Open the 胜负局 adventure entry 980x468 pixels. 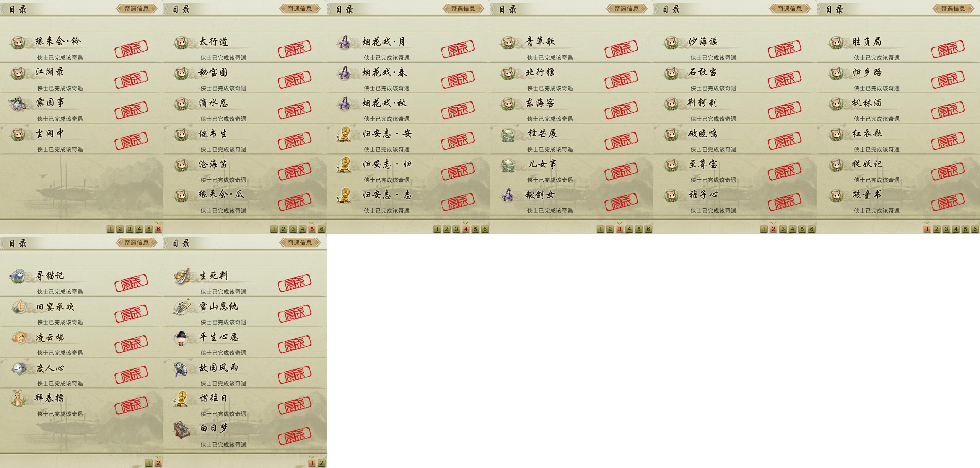(898, 47)
